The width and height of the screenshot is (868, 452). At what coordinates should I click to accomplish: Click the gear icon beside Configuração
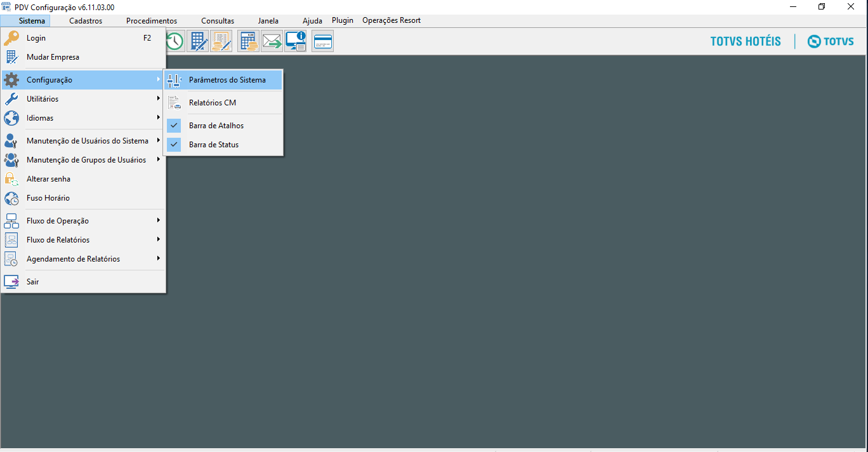[11, 80]
